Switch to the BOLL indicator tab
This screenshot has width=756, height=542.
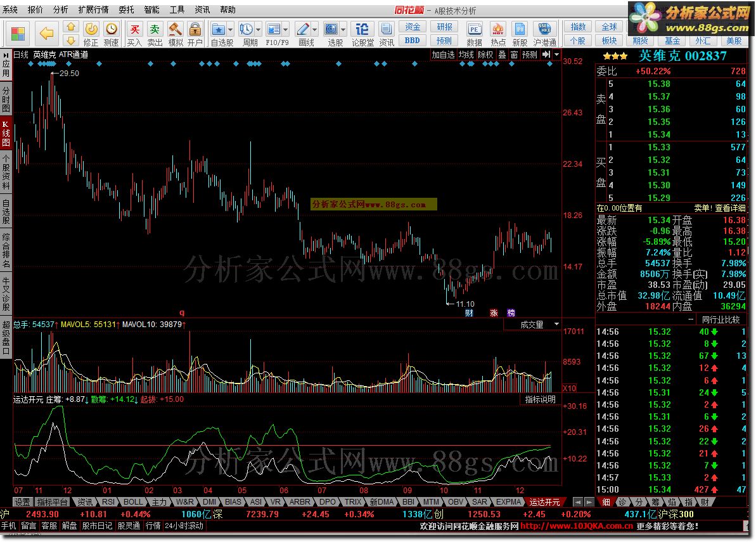(x=133, y=502)
